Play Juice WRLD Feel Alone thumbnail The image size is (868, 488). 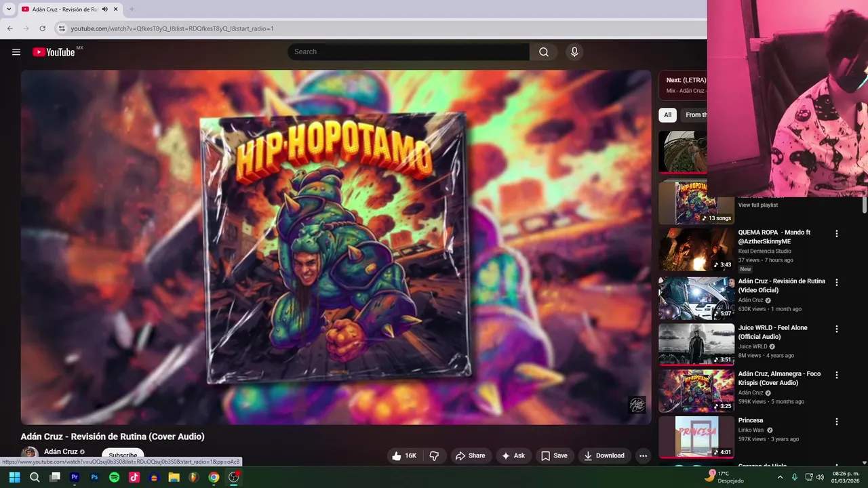point(696,344)
